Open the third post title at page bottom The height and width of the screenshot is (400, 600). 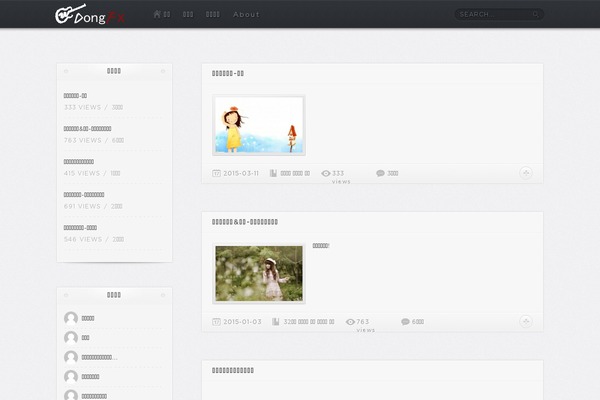point(233,371)
